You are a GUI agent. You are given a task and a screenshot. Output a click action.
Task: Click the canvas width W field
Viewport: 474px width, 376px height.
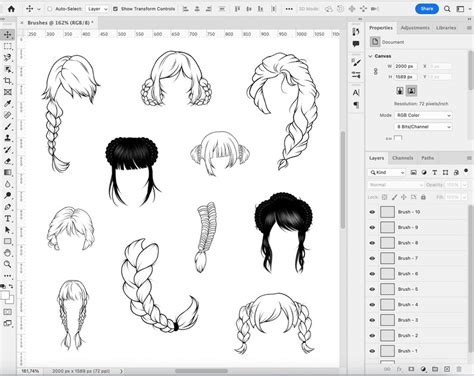pos(405,66)
